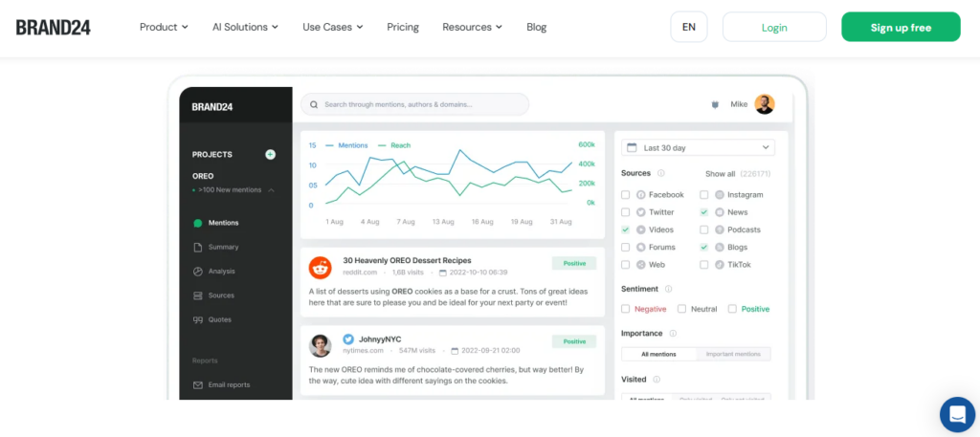Click the Sources stack icon
The image size is (980, 437).
(x=197, y=295)
